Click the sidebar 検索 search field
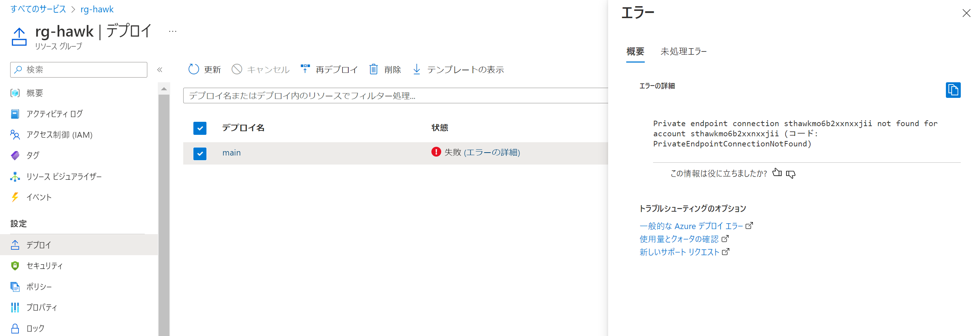The image size is (980, 336). 79,70
